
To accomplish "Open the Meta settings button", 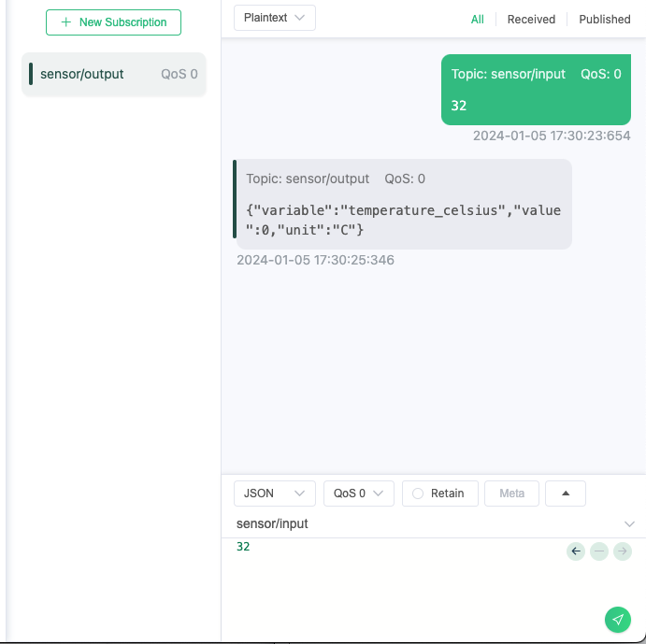I will click(511, 494).
